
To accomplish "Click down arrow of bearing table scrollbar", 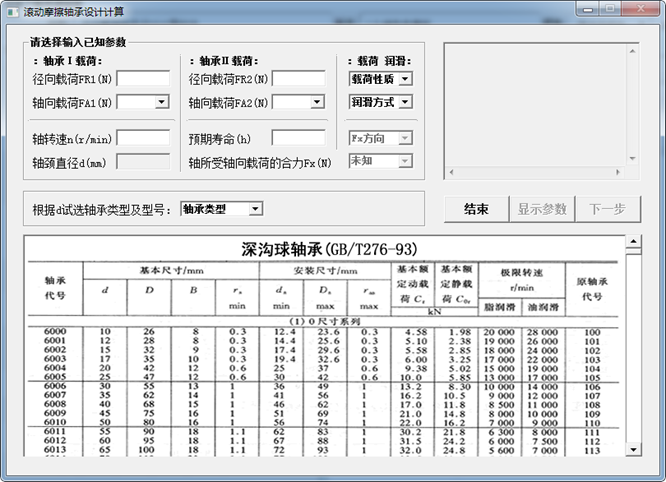I will point(633,449).
